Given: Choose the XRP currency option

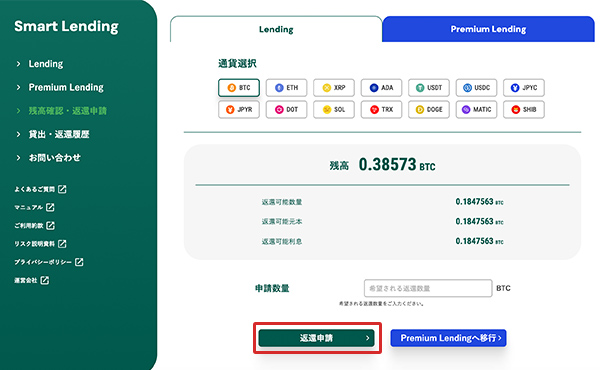Looking at the screenshot, I should point(334,88).
